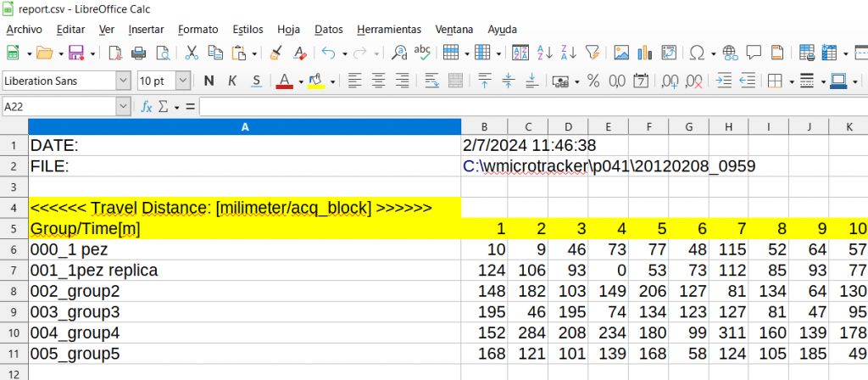868x380 pixels.
Task: Open the Insertar menu
Action: (x=146, y=30)
